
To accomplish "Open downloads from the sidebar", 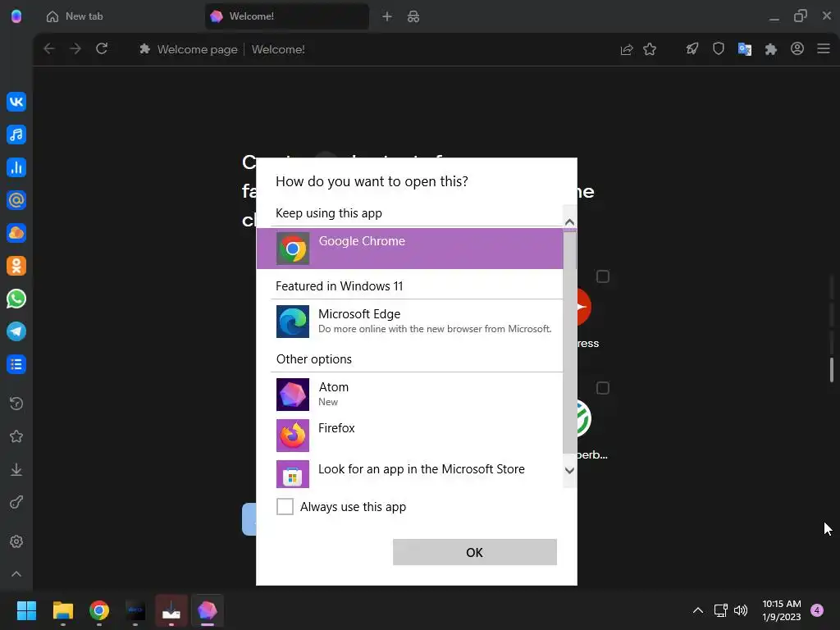I will click(x=16, y=469).
